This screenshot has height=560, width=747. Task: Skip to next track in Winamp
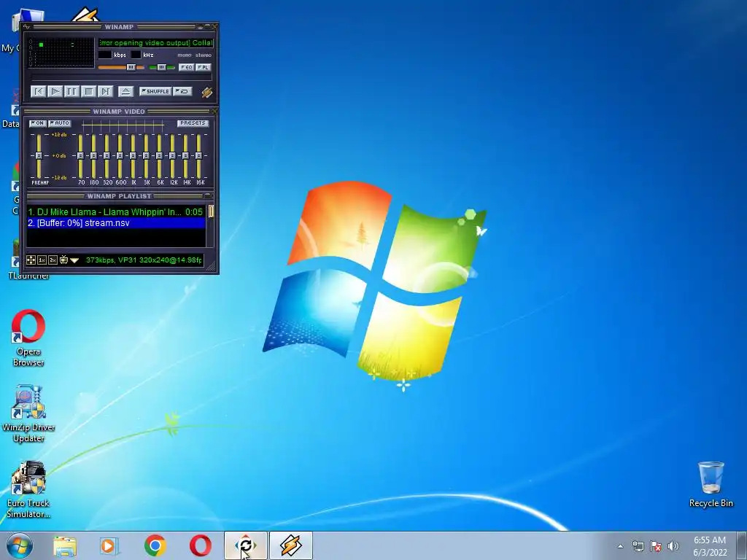coord(105,91)
